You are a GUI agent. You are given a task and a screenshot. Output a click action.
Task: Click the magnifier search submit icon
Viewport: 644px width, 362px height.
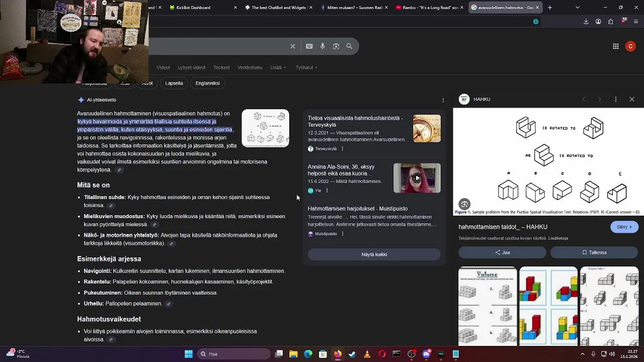(349, 46)
